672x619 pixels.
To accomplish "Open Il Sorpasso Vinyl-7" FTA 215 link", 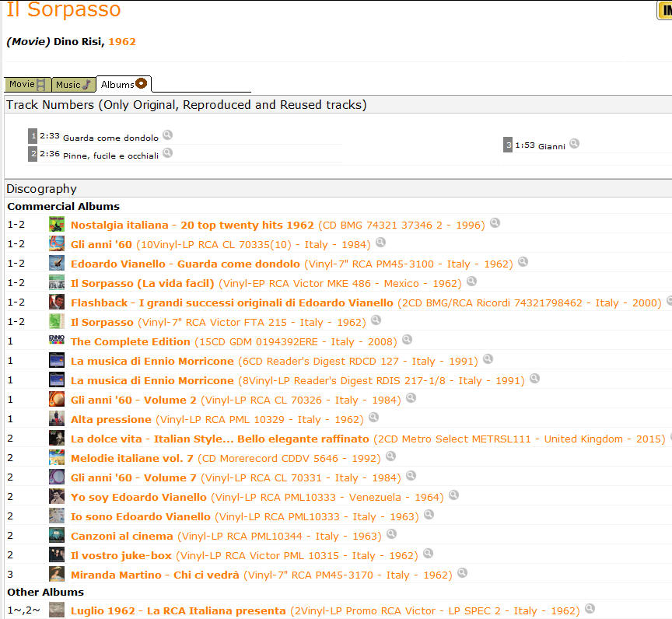I will coord(218,322).
